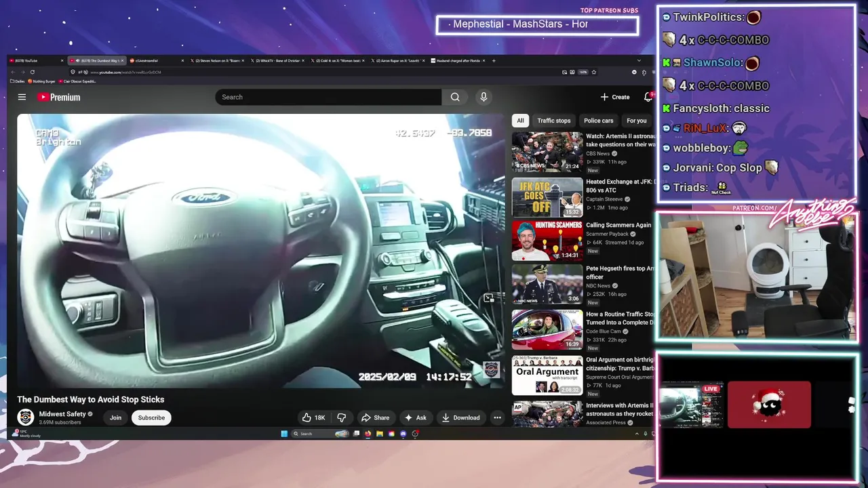Open Discord from the taskbar
This screenshot has height=488, width=868.
[x=403, y=434]
